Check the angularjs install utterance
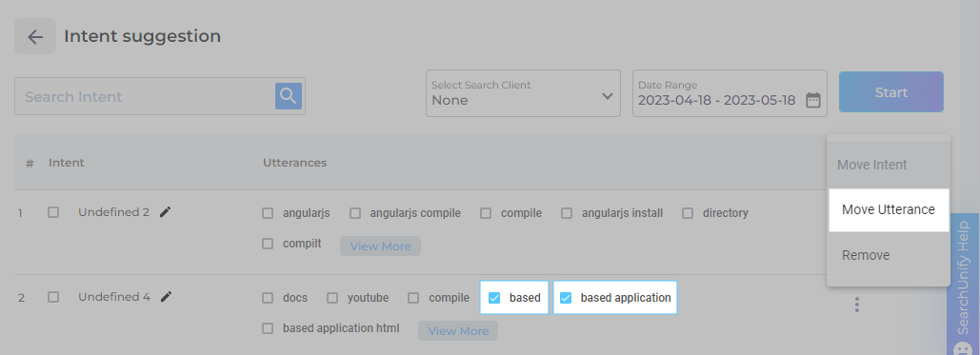This screenshot has width=980, height=355. tap(567, 213)
